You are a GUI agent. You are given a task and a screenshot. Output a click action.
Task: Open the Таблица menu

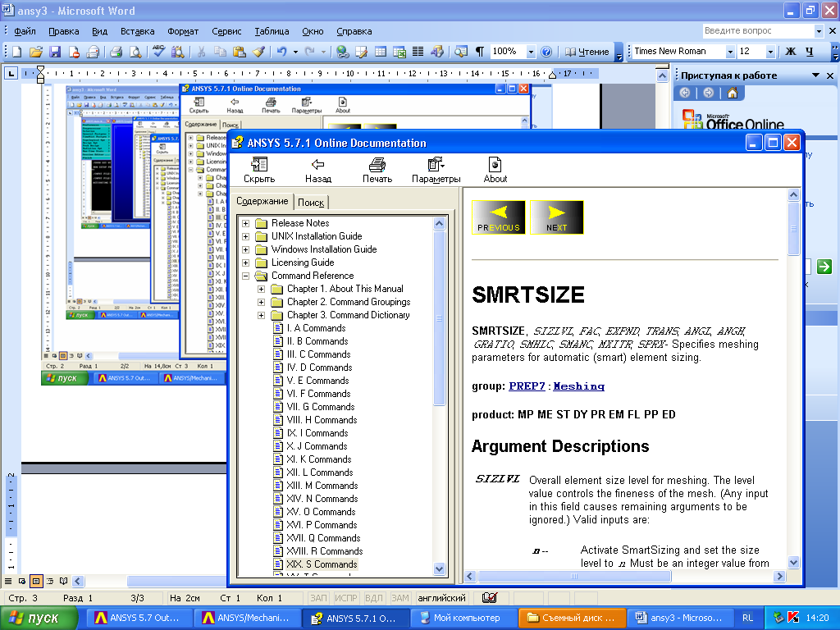click(x=272, y=31)
